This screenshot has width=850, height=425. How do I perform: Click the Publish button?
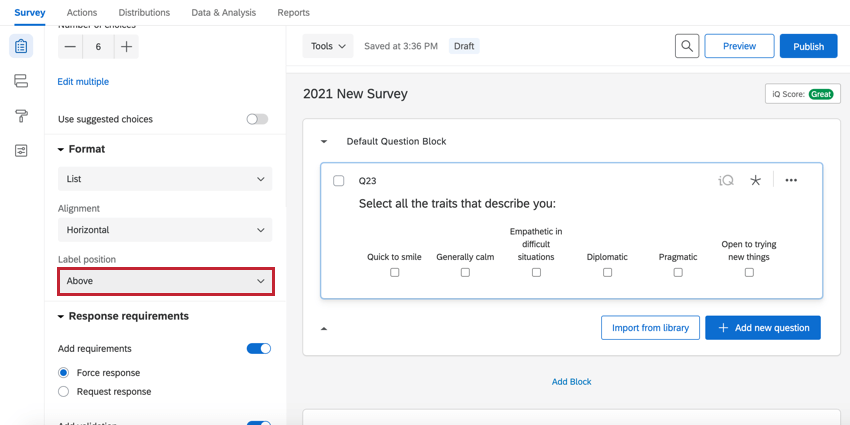click(808, 46)
